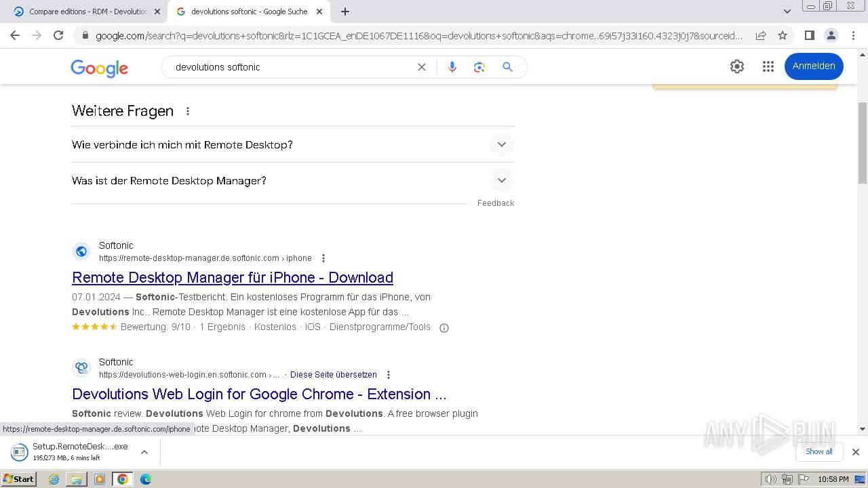Open more options for softonic iphone result

click(323, 258)
